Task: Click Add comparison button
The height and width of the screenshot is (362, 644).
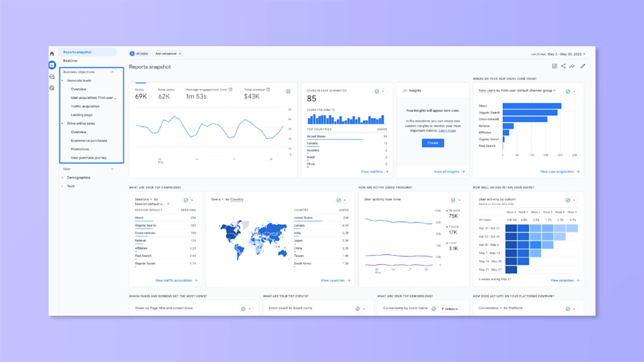Action: (168, 54)
